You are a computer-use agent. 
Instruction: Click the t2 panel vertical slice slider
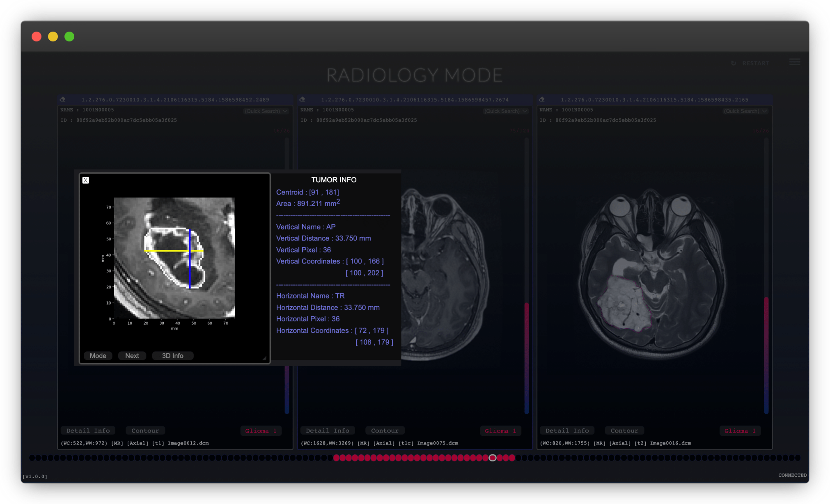point(766,275)
